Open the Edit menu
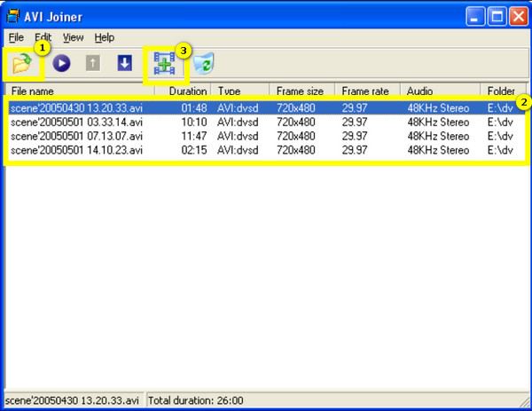The image size is (532, 411). point(43,37)
